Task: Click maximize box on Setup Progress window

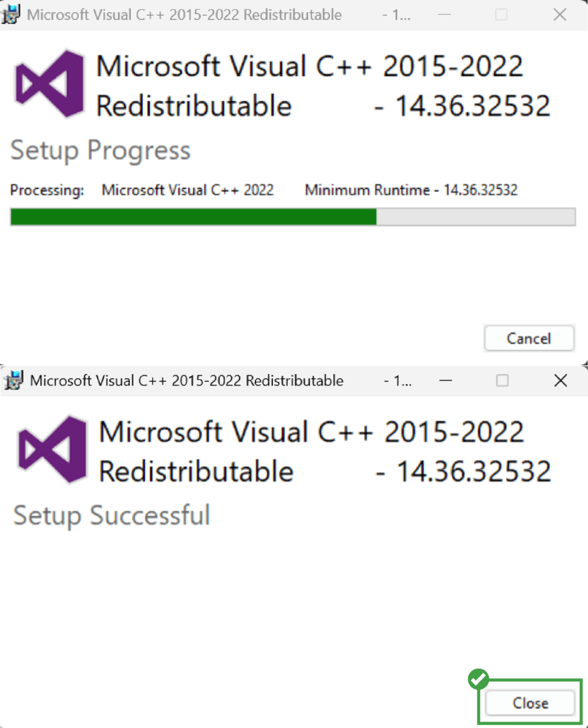Action: 501,15
